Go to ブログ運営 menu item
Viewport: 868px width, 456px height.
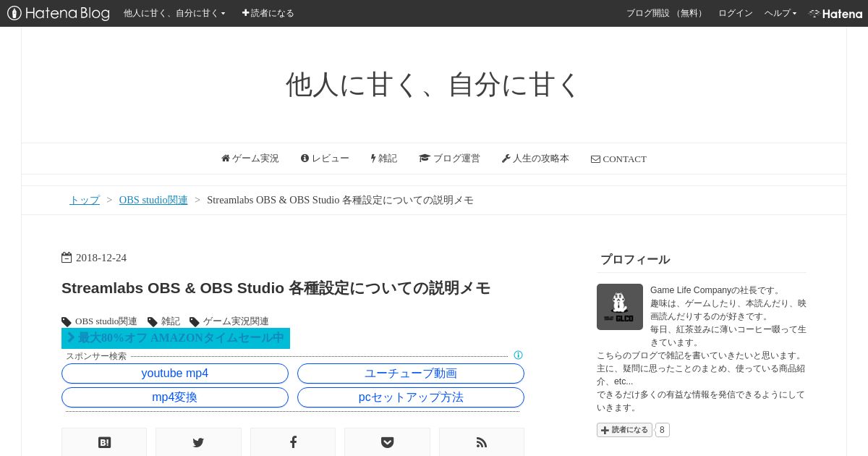coord(449,159)
